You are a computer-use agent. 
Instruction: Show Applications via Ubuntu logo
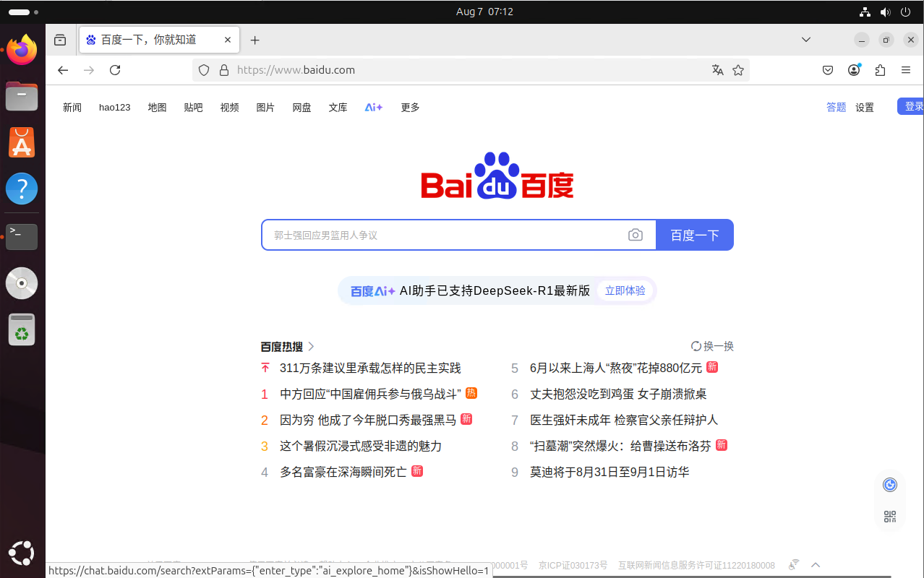point(22,553)
